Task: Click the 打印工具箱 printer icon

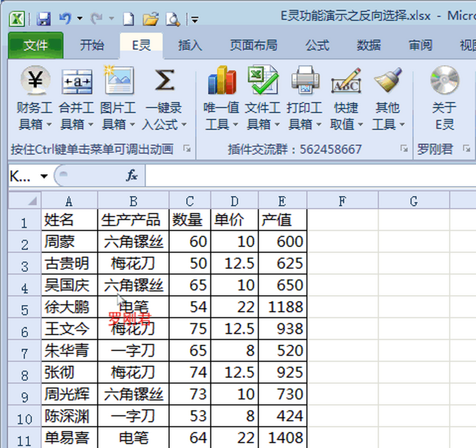Action: tap(305, 80)
